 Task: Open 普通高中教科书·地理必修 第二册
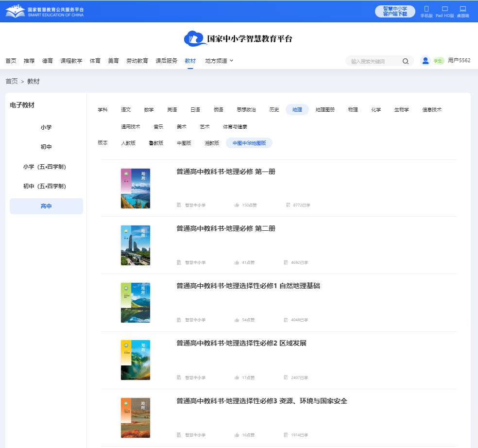pos(225,228)
